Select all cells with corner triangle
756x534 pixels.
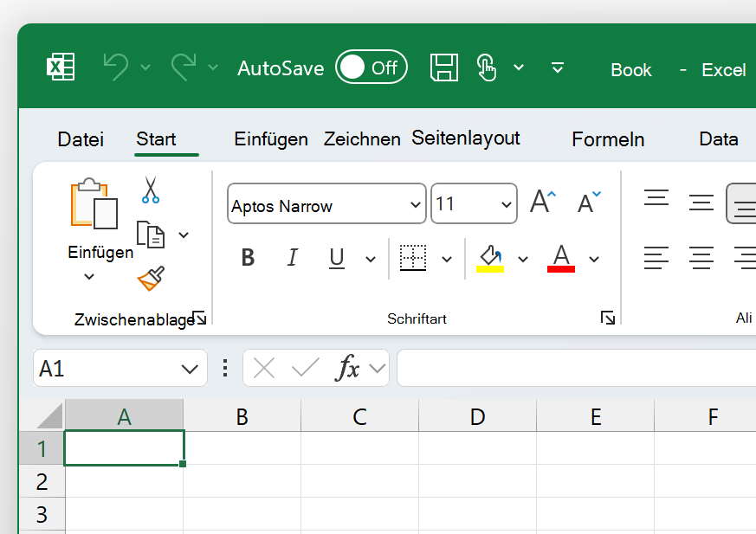(49, 416)
